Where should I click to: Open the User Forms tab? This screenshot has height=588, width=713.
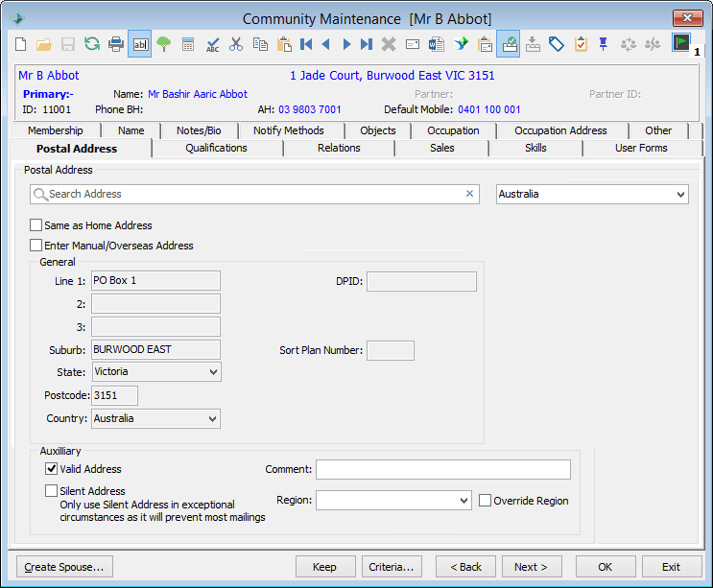(x=641, y=148)
